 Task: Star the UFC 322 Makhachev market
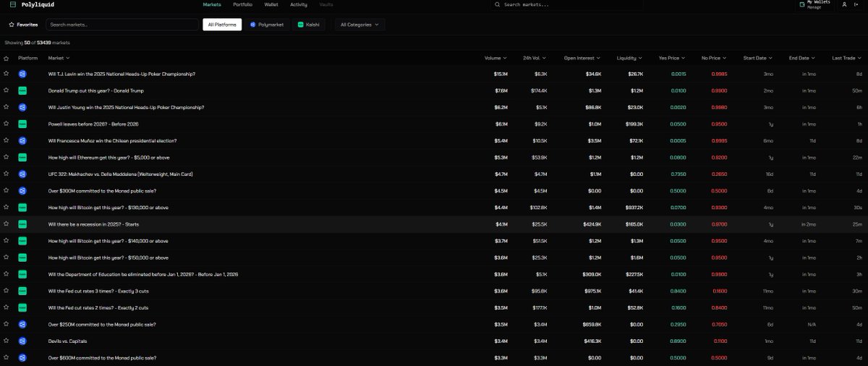pyautogui.click(x=7, y=174)
